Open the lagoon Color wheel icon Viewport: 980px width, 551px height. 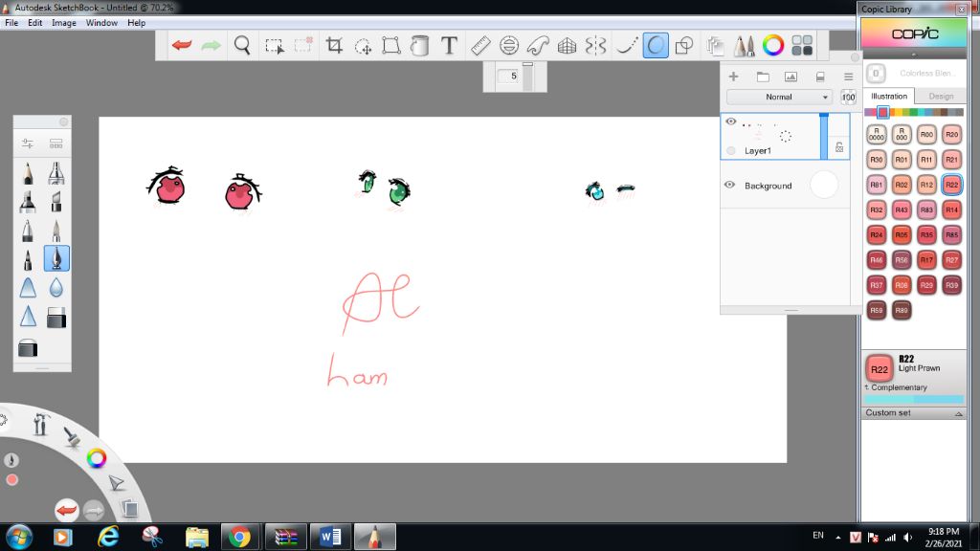(x=97, y=458)
